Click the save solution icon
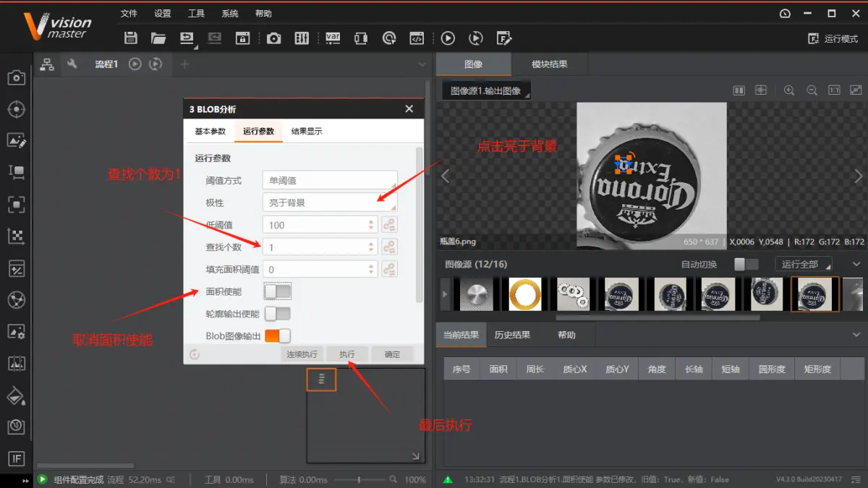868x488 pixels. (131, 38)
